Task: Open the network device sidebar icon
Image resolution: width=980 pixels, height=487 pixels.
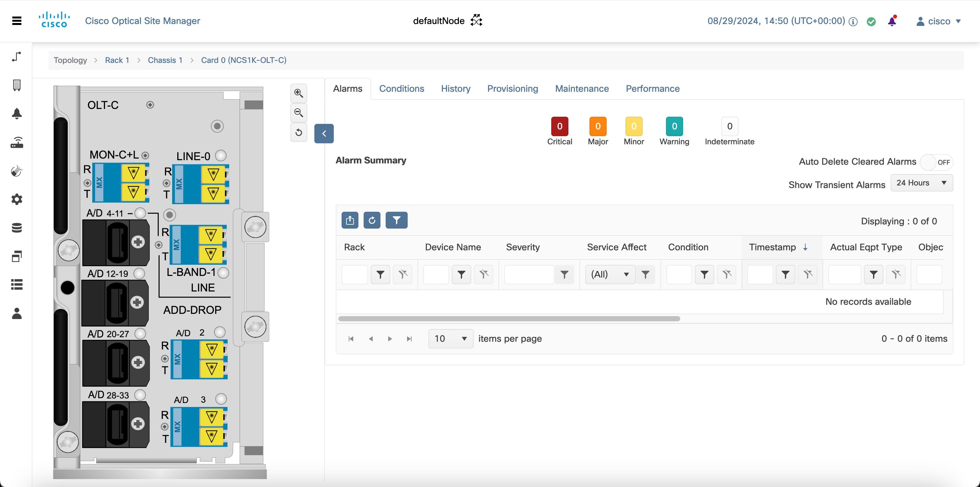Action: click(x=17, y=142)
